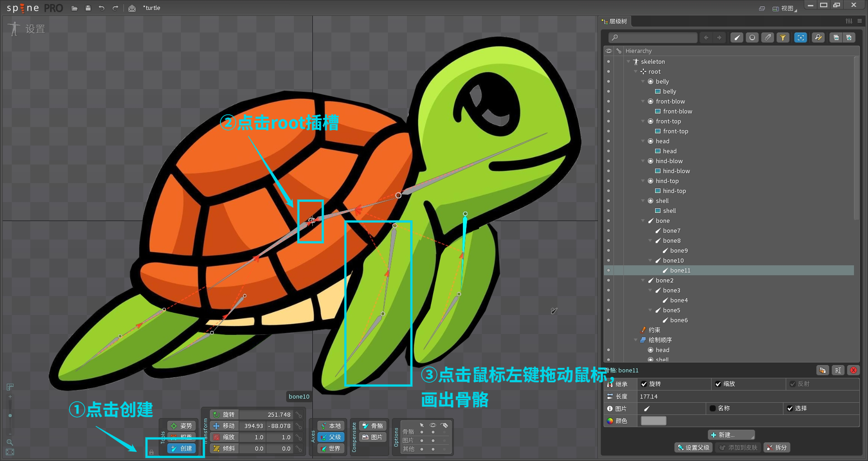
Task: Select Parent (父级) axes button
Action: click(331, 437)
